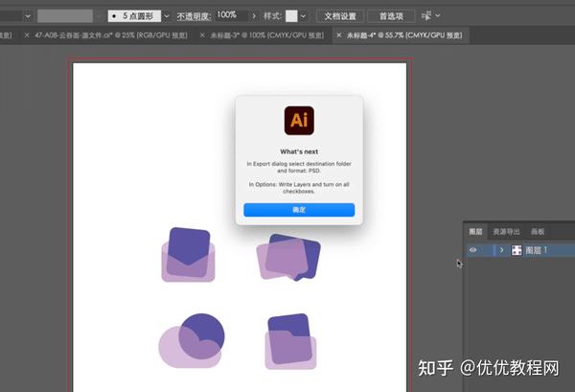Open the 文档设置 document setup button

pyautogui.click(x=340, y=16)
